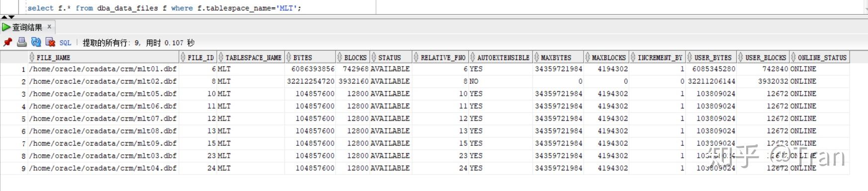Viewport: 868px width, 191px height.
Task: Sort by FILE_NAME column header
Action: (x=104, y=58)
